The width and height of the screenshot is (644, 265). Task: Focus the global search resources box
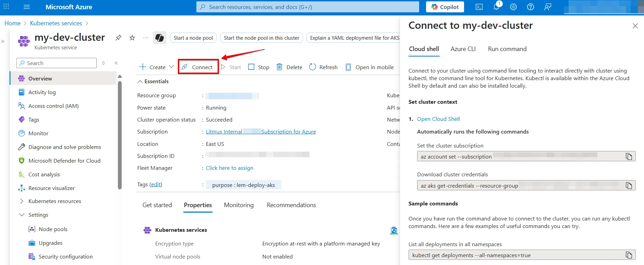(x=307, y=7)
